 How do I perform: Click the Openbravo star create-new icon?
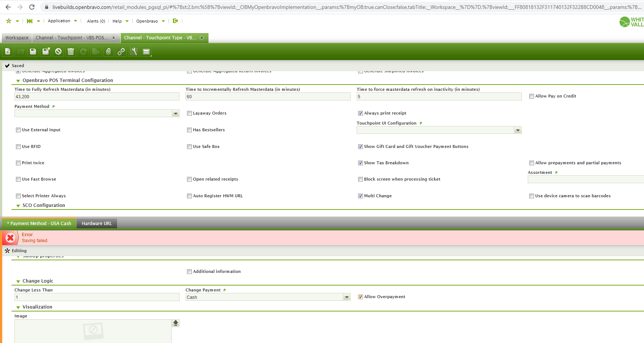[9, 21]
